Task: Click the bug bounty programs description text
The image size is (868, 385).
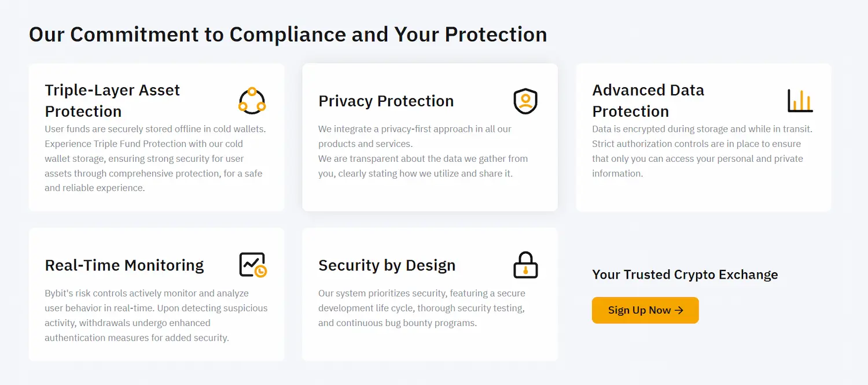Action: [x=421, y=308]
